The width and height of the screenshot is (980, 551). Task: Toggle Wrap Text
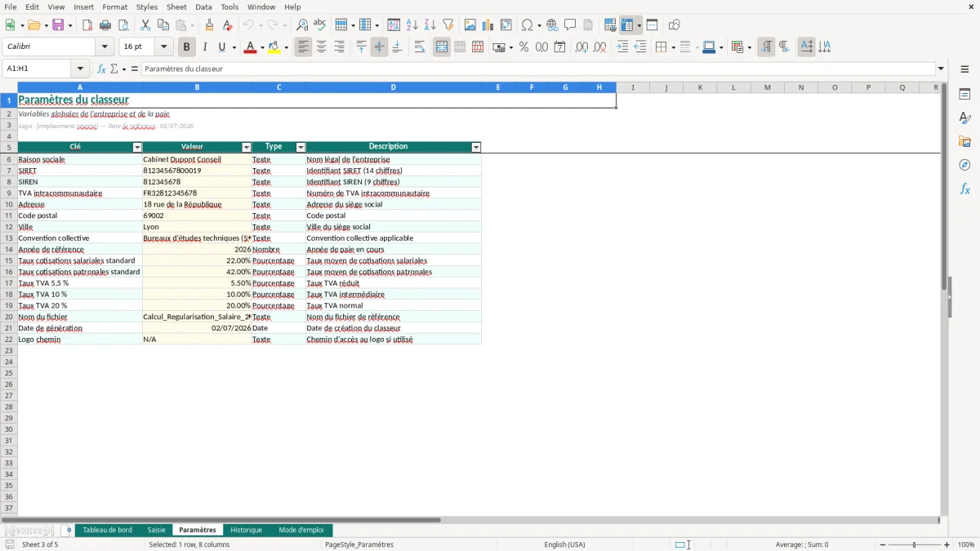pos(420,47)
